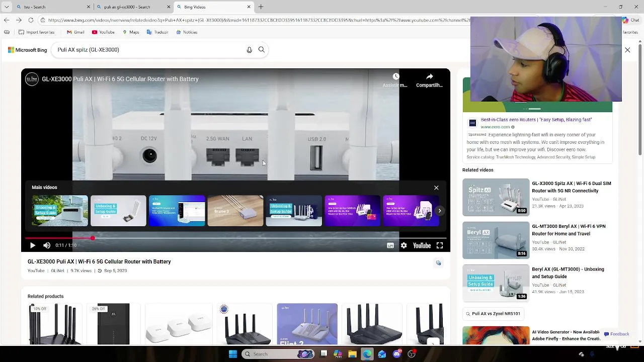Open the Flint 2 related product card
The height and width of the screenshot is (362, 644).
[307, 324]
